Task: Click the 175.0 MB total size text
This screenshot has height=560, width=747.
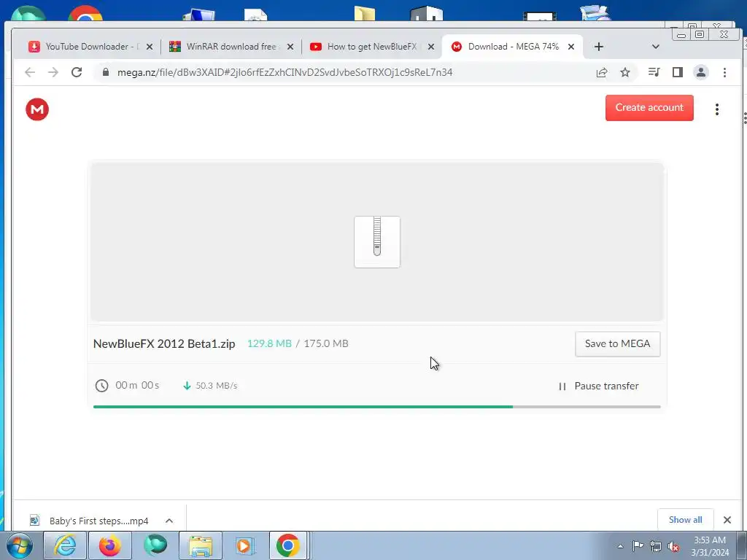Action: [326, 344]
